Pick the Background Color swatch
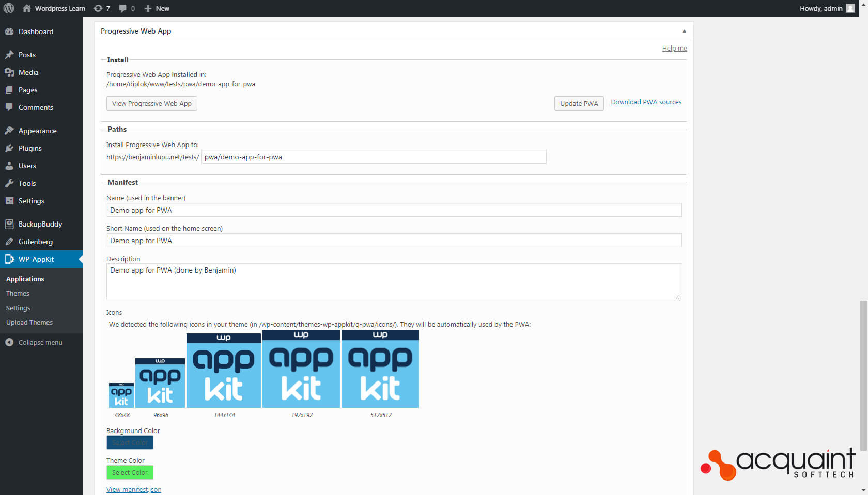868x495 pixels. [130, 442]
